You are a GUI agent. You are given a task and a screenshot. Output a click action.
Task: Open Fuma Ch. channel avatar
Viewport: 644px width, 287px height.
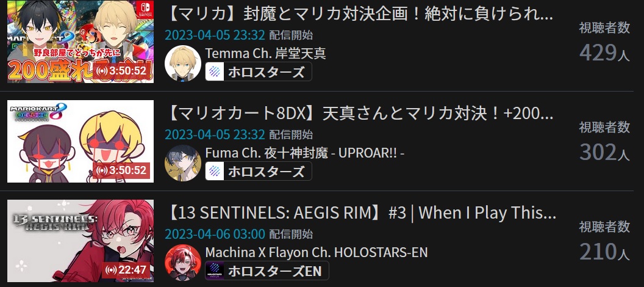tap(183, 163)
